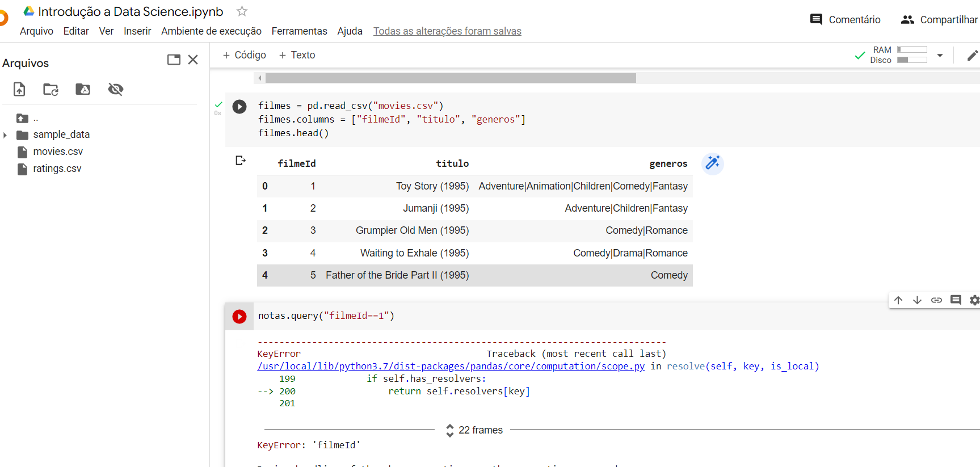The height and width of the screenshot is (467, 980).
Task: Star the Introdução a Data Science notebook
Action: tap(242, 11)
